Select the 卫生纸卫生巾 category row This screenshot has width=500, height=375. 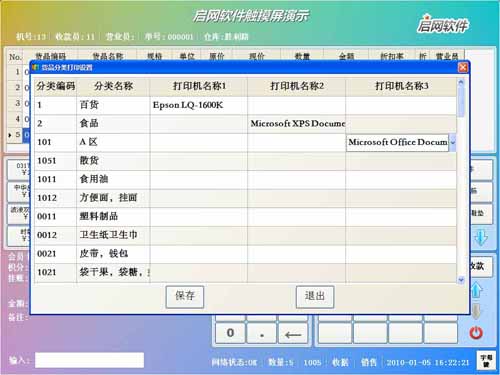point(245,236)
